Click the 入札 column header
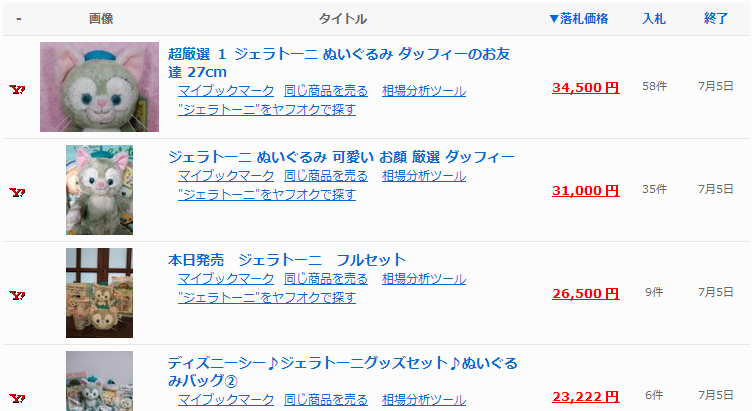The image size is (752, 411). pyautogui.click(x=654, y=19)
